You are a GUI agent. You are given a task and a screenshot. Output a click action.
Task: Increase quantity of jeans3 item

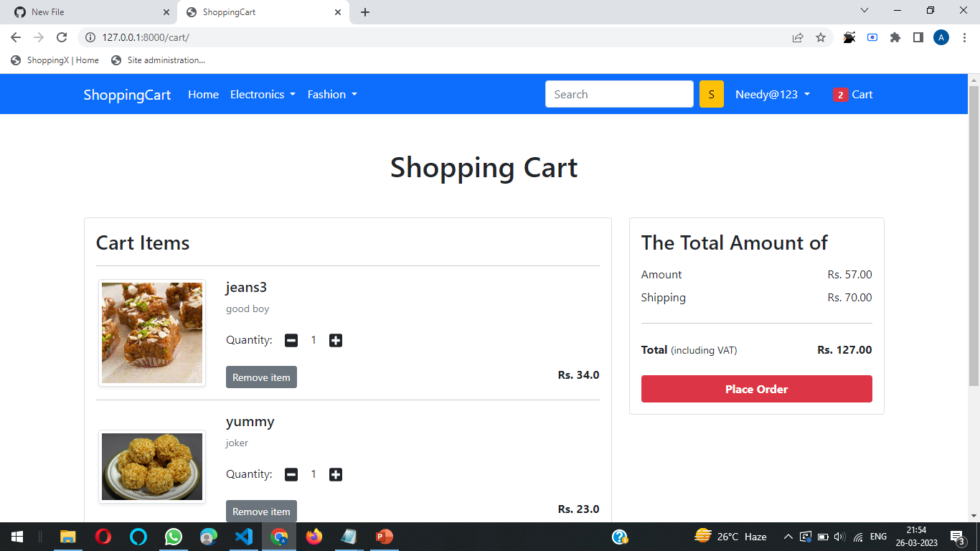tap(336, 340)
